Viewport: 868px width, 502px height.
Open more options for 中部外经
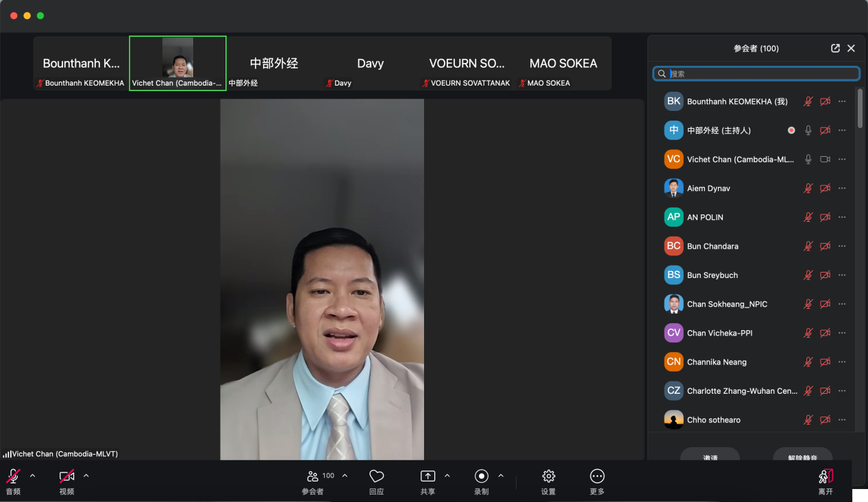click(x=842, y=130)
